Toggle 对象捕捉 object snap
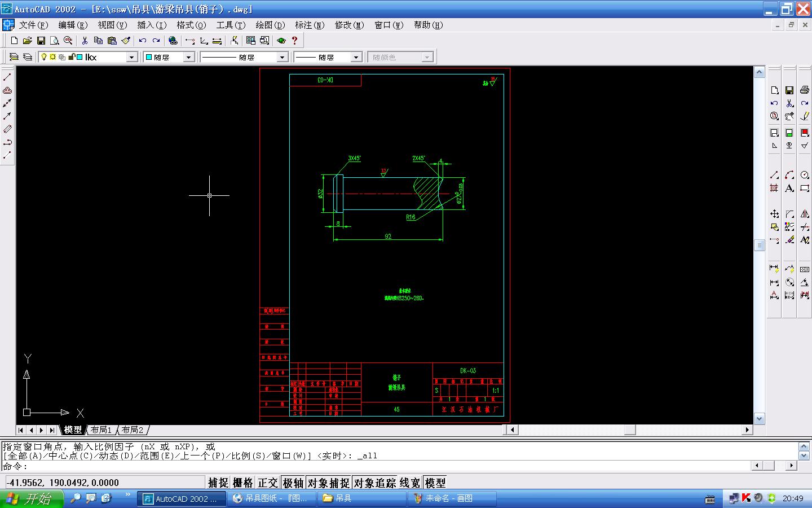The width and height of the screenshot is (812, 508). 328,483
